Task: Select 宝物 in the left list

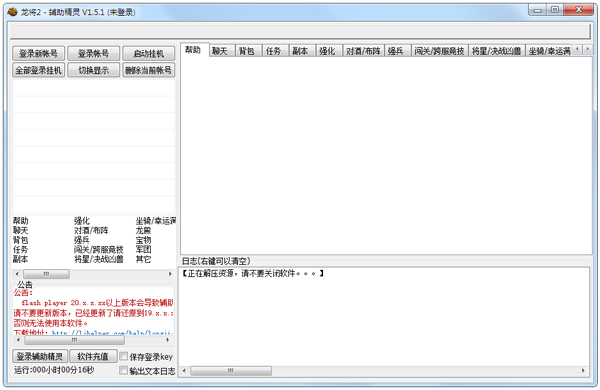Action: point(143,240)
